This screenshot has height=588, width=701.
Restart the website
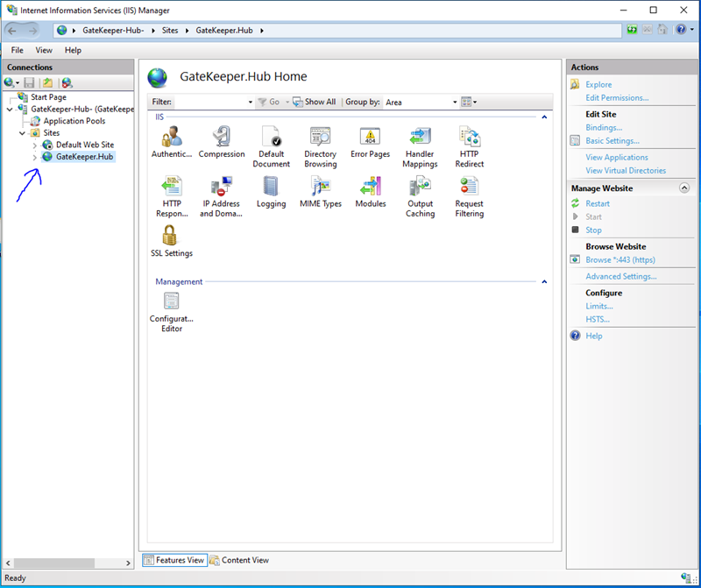[598, 203]
